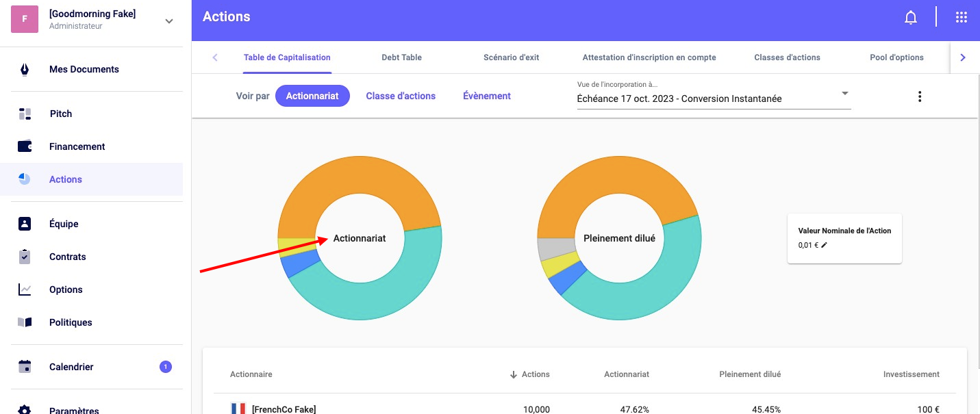This screenshot has height=414, width=980.
Task: Click the Financement wallet icon
Action: tap(25, 146)
